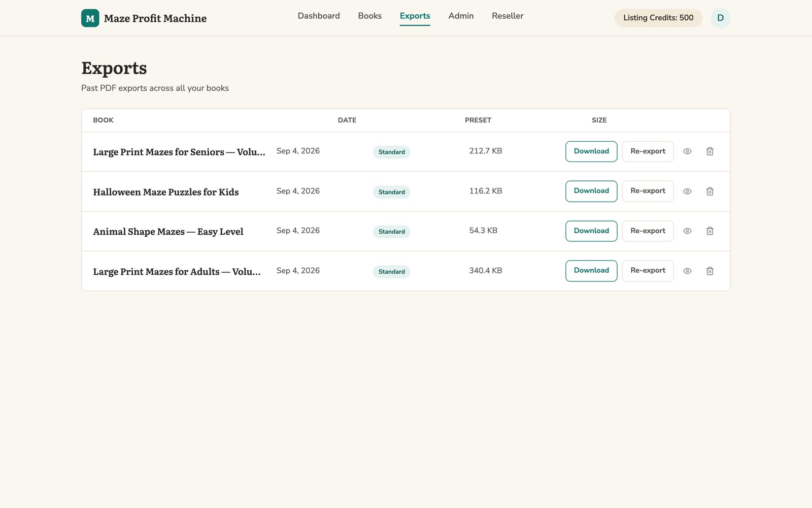Open the Reseller tab
Viewport: 812px width, 508px height.
click(507, 16)
